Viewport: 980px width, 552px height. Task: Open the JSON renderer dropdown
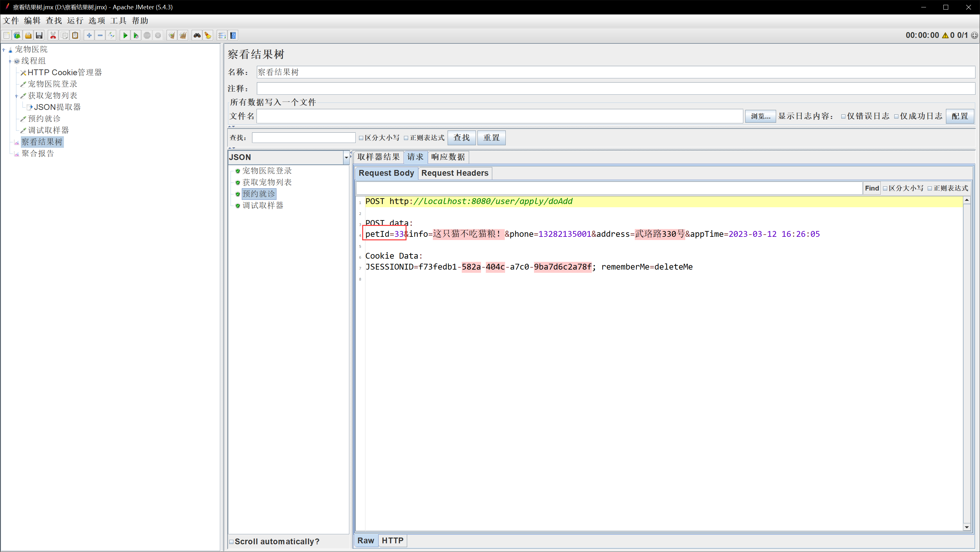[x=346, y=157]
